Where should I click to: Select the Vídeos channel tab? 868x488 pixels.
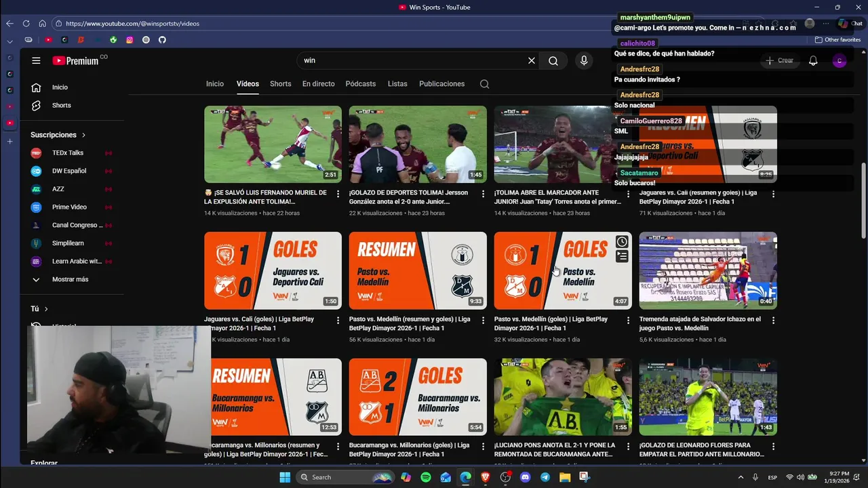pos(248,84)
